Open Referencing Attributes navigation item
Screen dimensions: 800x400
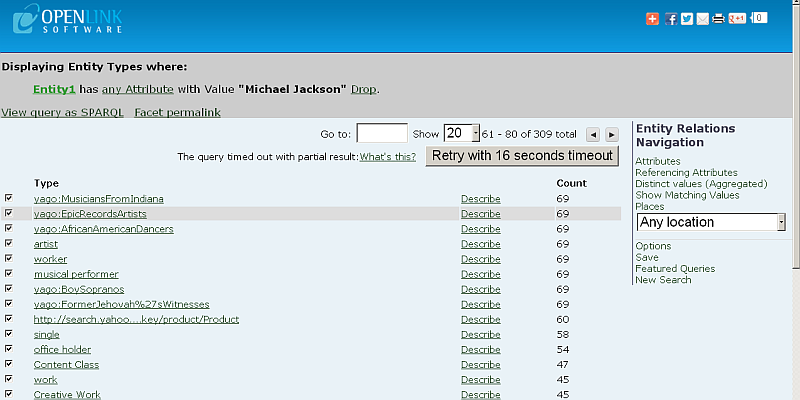(686, 172)
